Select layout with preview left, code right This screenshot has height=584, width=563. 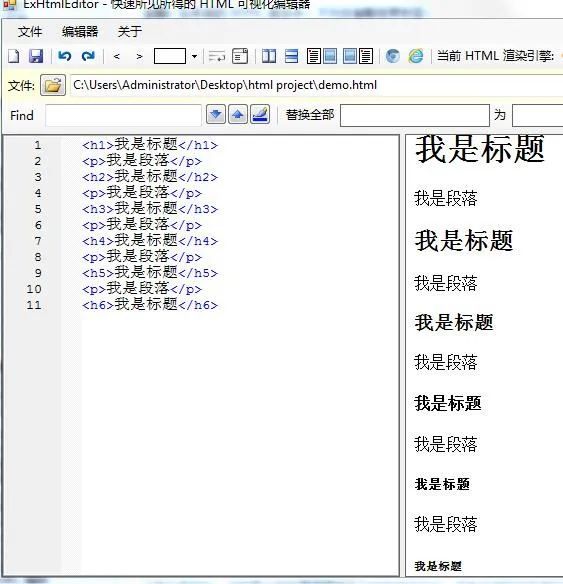click(x=358, y=56)
